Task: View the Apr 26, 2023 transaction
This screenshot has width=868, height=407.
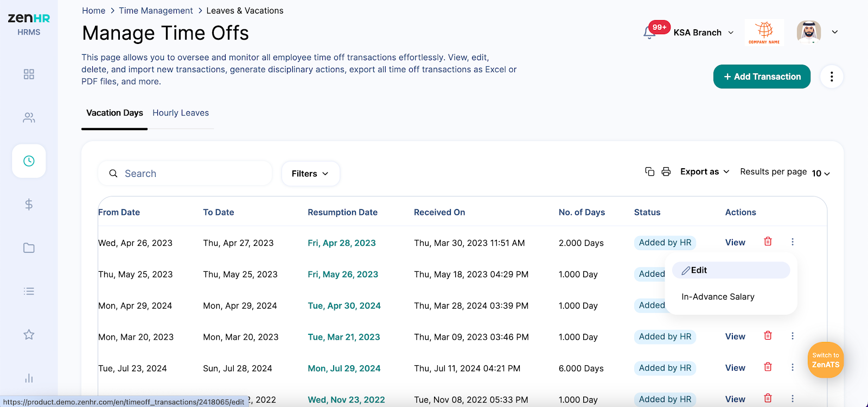Action: (735, 243)
